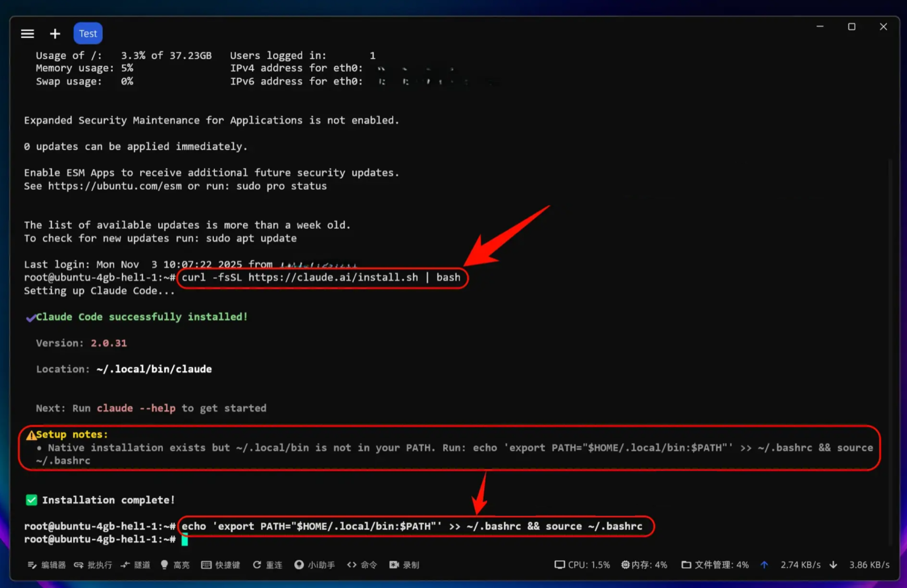Screen dimensions: 907x588
Task: Click the echo export PATH command line
Action: [x=412, y=526]
